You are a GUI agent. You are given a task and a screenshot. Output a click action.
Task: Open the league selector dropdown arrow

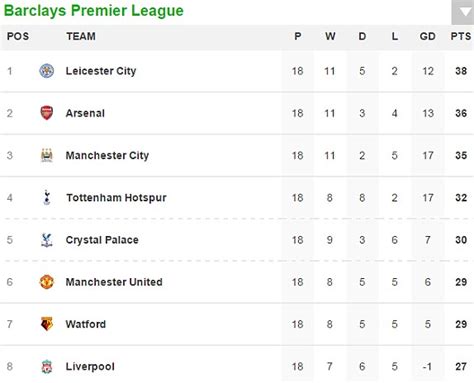[464, 13]
